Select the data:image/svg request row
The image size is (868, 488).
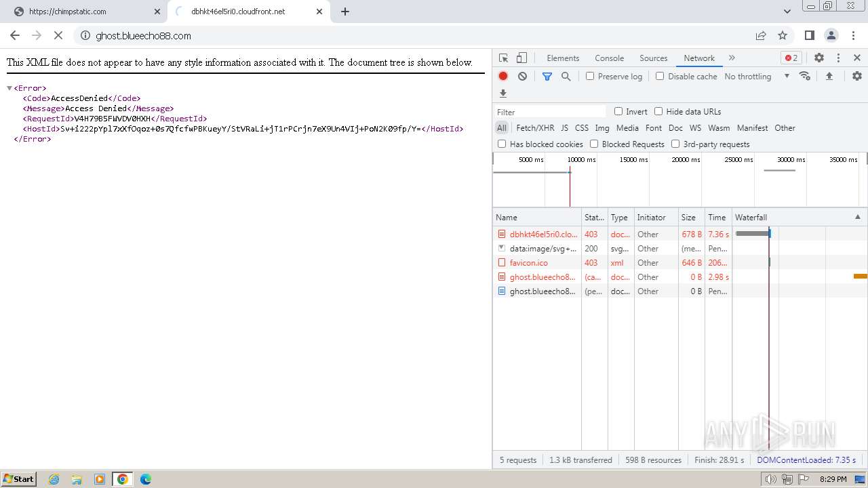pyautogui.click(x=680, y=248)
